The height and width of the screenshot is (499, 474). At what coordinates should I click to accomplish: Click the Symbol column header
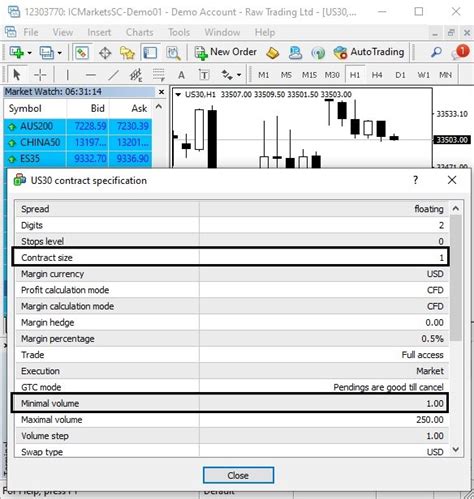click(x=35, y=109)
